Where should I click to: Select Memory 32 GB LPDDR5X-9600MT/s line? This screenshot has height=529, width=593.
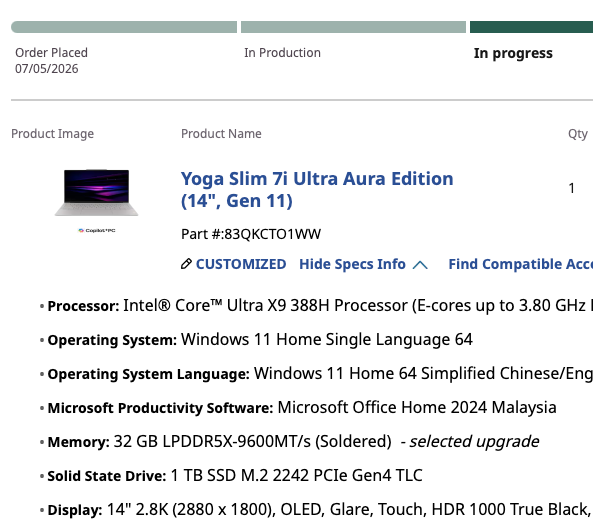click(289, 442)
